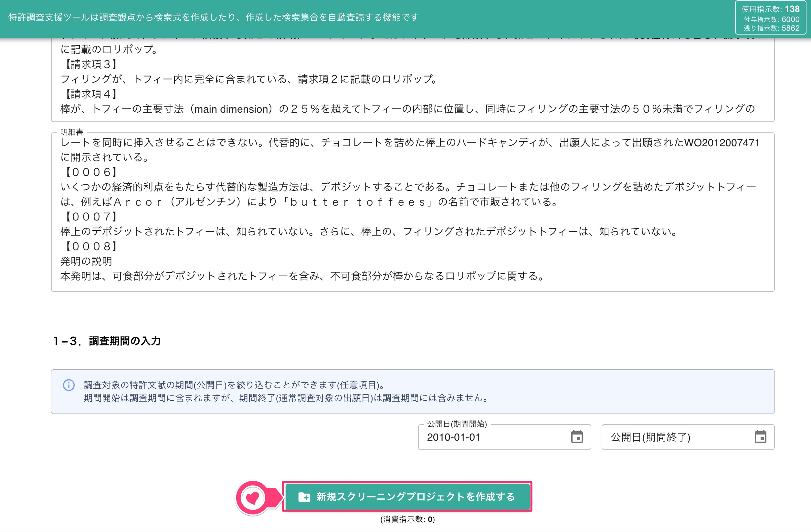Viewport: 811px width, 532px height.
Task: Click the info icon in the survey period notice
Action: coord(69,385)
